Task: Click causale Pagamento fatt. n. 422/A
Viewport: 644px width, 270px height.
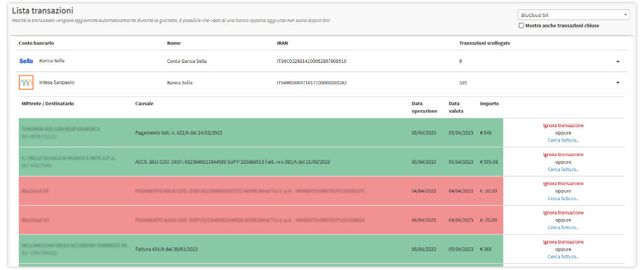Action: coord(179,133)
